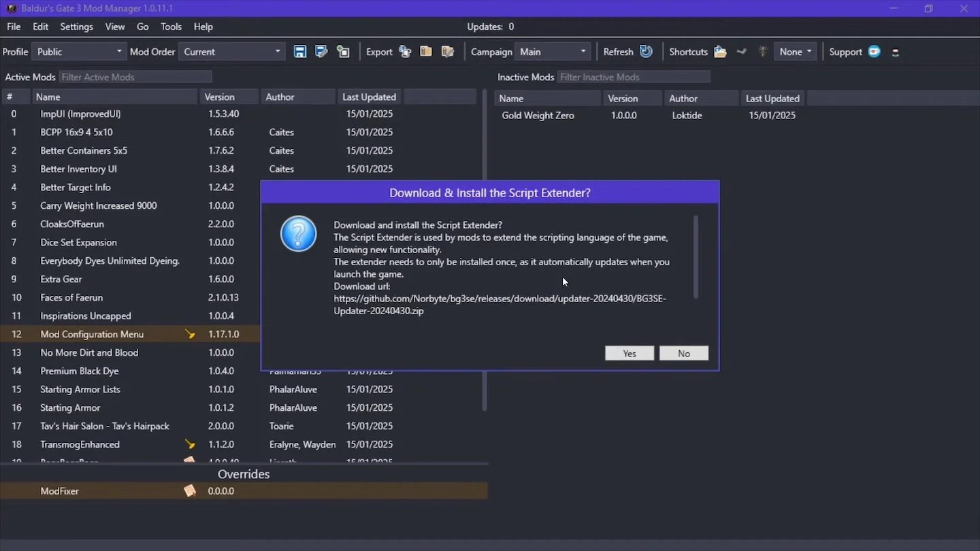Image resolution: width=980 pixels, height=551 pixels.
Task: Open the Profile dropdown showing Public
Action: point(79,52)
